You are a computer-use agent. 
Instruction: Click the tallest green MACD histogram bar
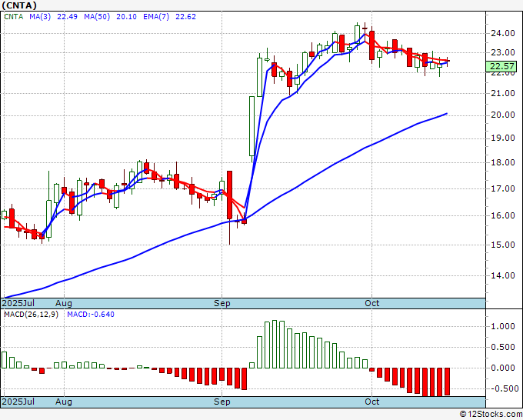point(275,345)
